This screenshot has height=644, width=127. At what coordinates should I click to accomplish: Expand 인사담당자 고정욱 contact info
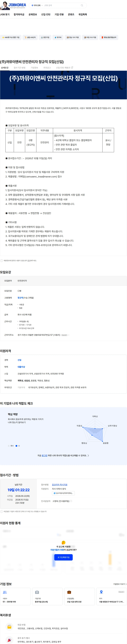pos(71,501)
